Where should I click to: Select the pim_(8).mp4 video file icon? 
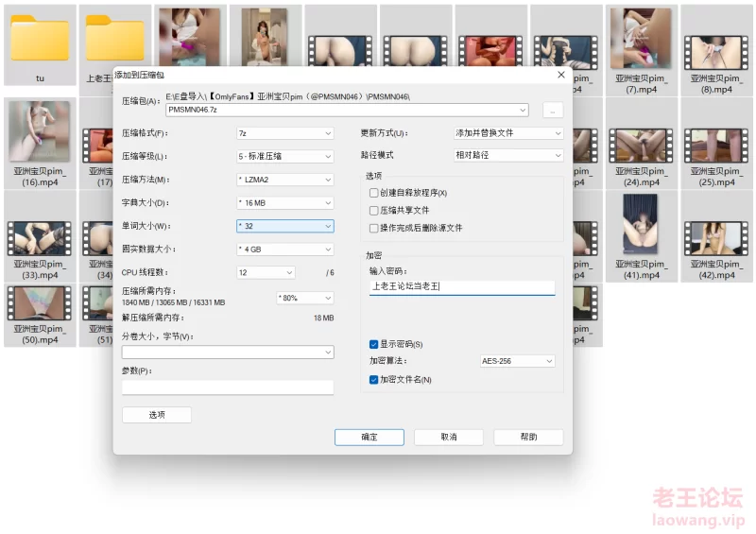coord(716,39)
